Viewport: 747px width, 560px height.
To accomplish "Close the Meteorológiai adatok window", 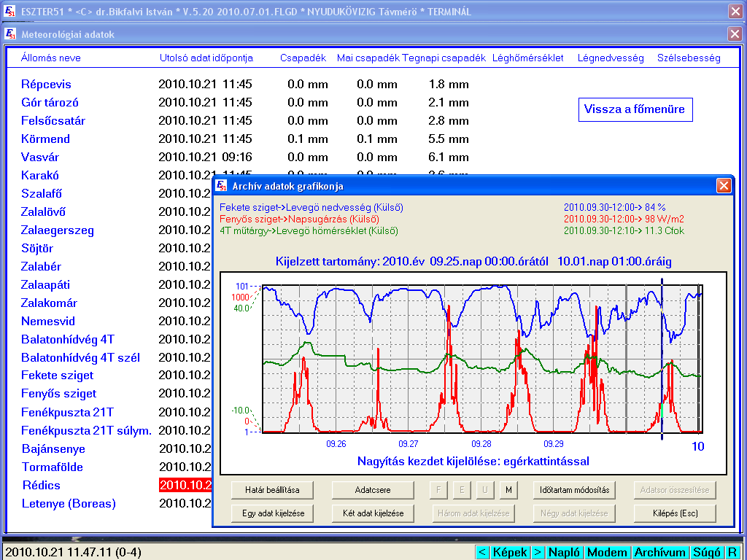I will [735, 34].
